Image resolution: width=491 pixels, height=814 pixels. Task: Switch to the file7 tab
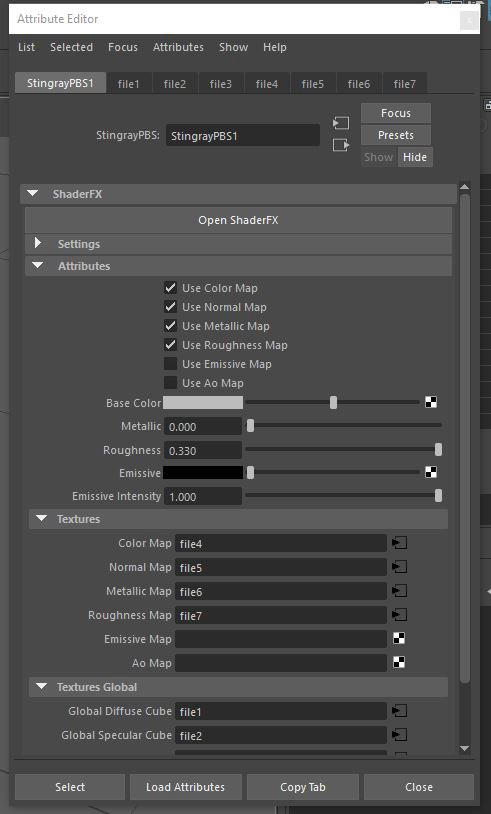405,84
